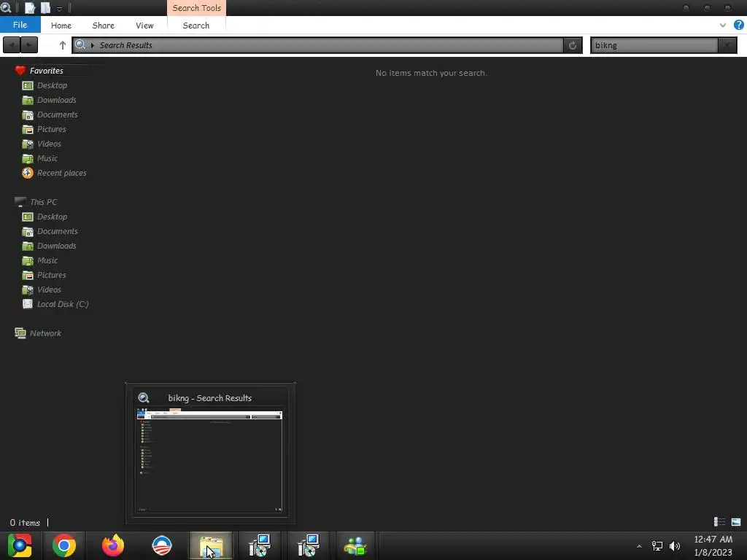Image resolution: width=747 pixels, height=560 pixels.
Task: Open Videos under This PC
Action: (49, 289)
